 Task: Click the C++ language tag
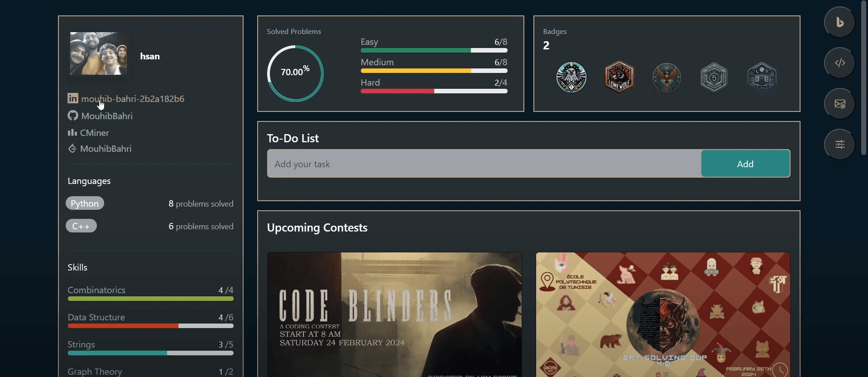[81, 226]
